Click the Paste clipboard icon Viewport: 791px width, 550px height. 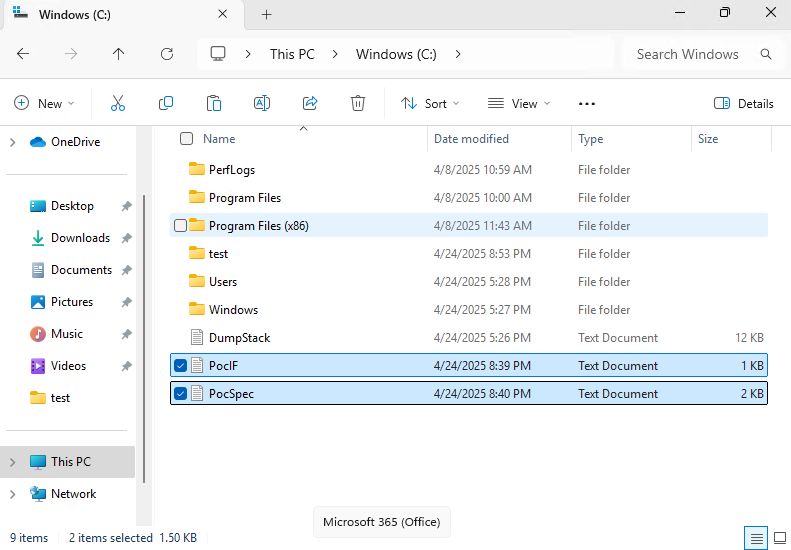tap(214, 103)
